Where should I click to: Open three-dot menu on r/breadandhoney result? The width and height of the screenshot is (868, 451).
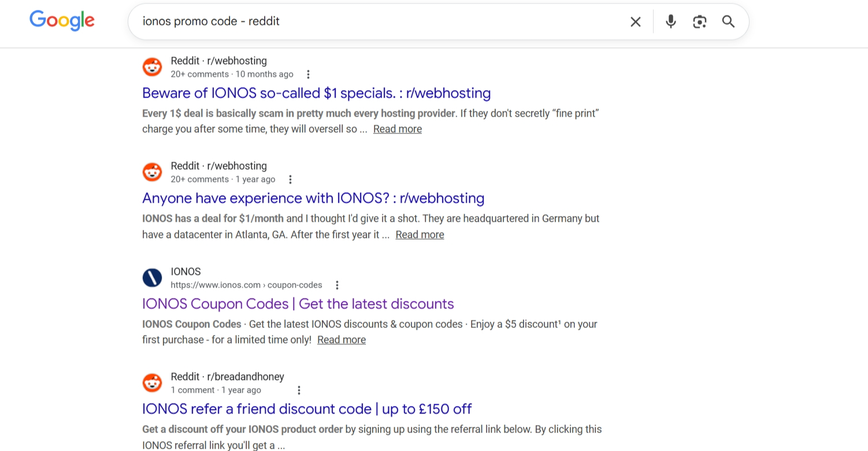(x=299, y=390)
